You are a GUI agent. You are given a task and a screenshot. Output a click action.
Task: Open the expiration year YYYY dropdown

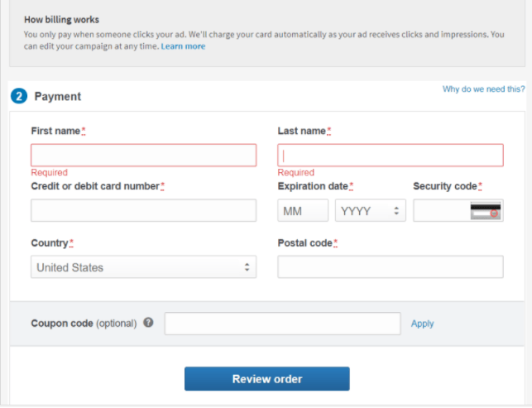click(370, 211)
